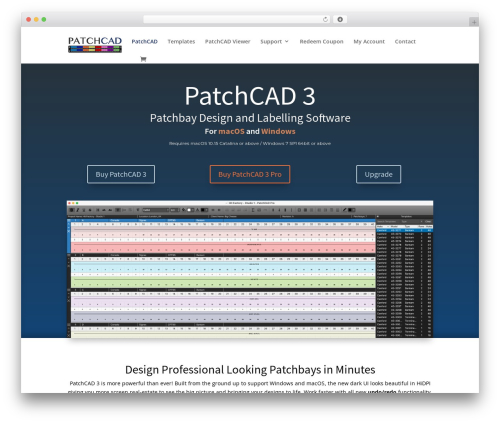Close the browser window with red button

tap(29, 20)
